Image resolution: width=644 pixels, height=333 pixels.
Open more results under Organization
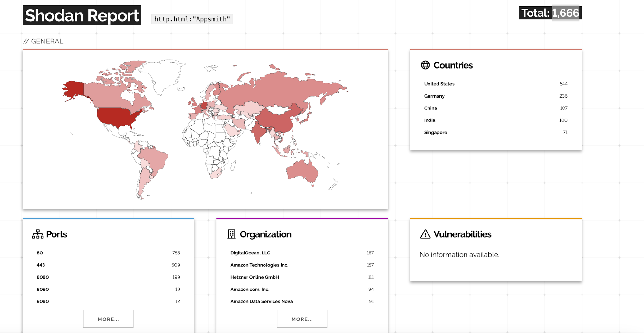(302, 319)
